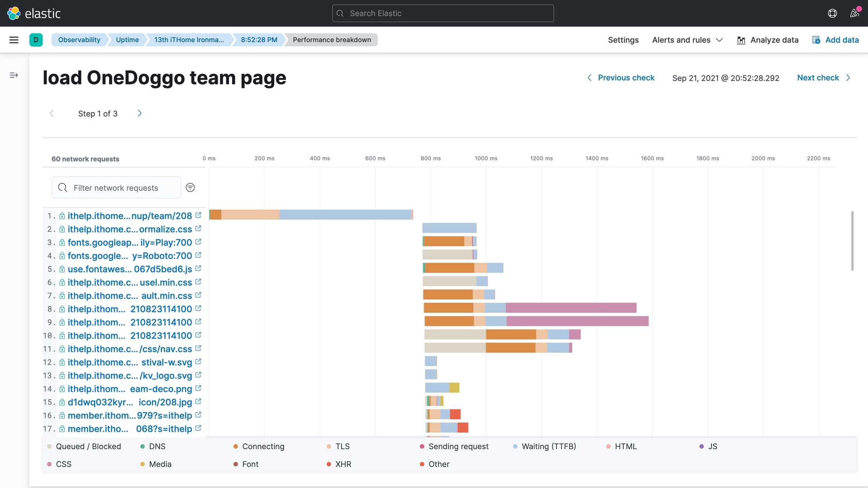This screenshot has width=868, height=488.
Task: Click the lock icon on row 1
Action: pyautogui.click(x=62, y=216)
